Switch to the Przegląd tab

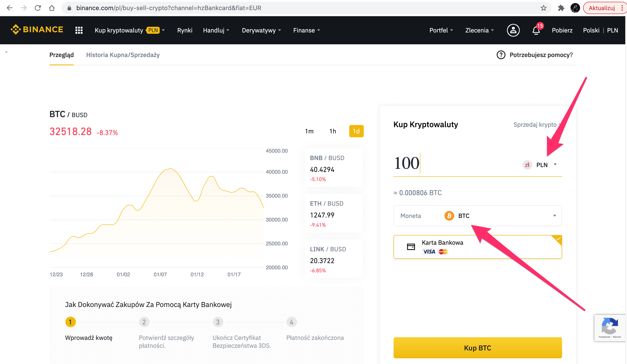(x=61, y=55)
